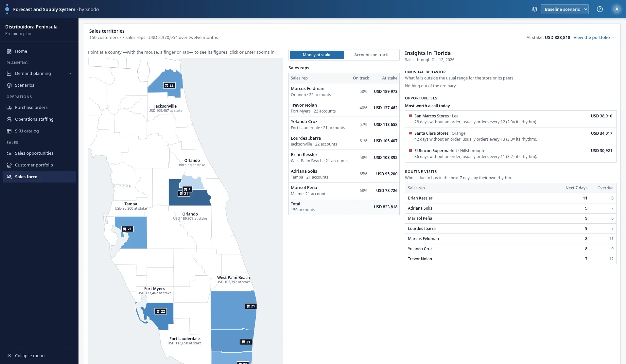Click the Distribuidora Península company name
Viewport: 626px width, 364px height.
click(31, 27)
